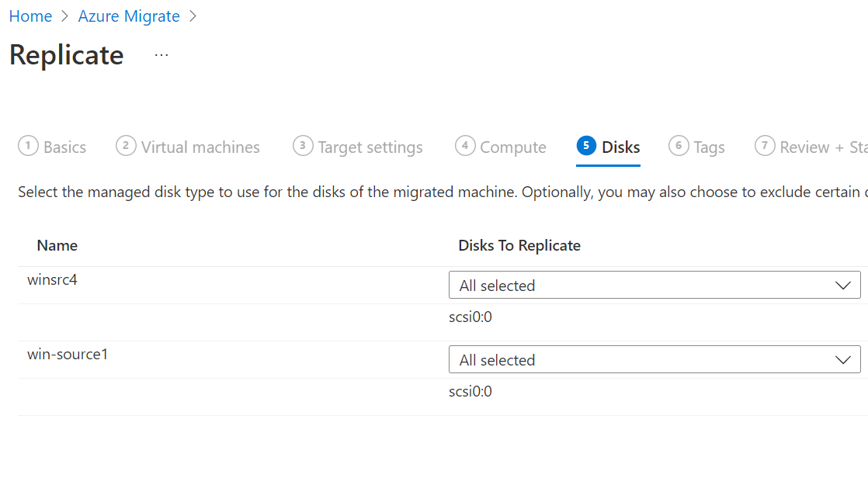Select the Compute step tab
The width and height of the screenshot is (868, 478).
(513, 147)
